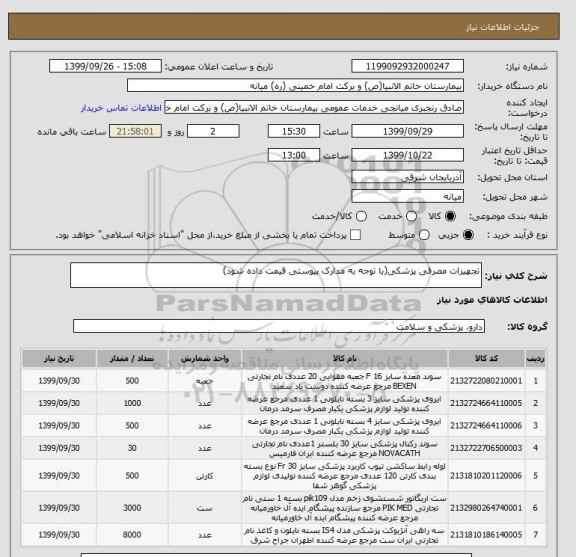576x557 pixels.
Task: Click unit ست in row 6
Action: pyautogui.click(x=205, y=508)
